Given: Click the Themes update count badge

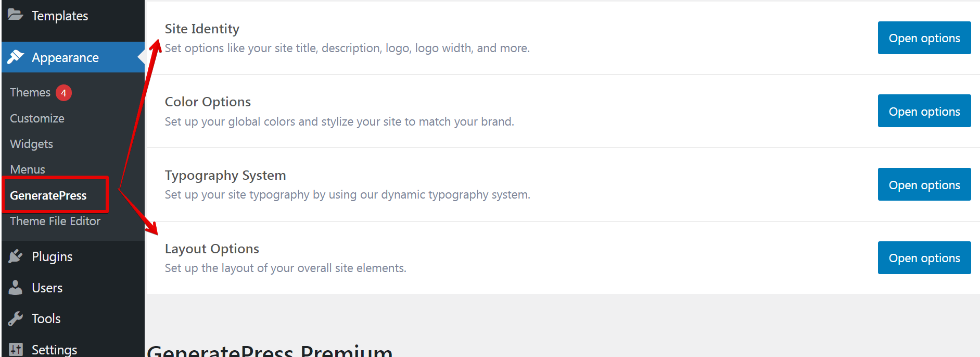Looking at the screenshot, I should pos(63,93).
